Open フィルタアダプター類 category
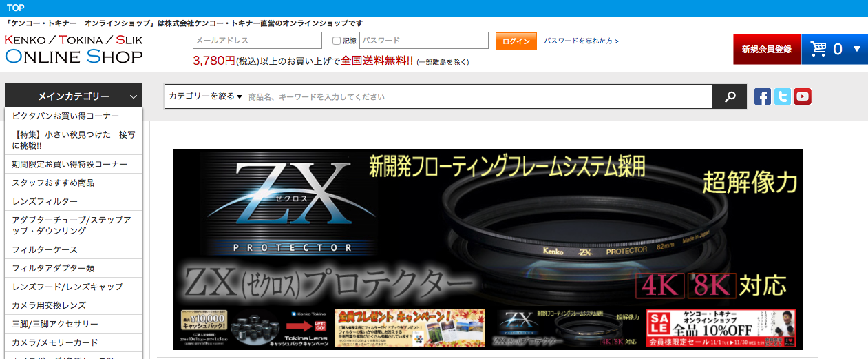The image size is (868, 359). click(74, 268)
